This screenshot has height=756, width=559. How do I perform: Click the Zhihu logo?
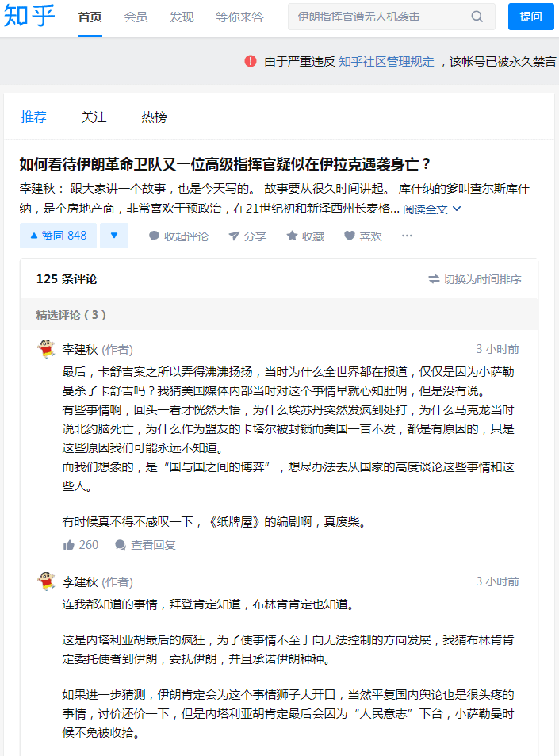click(x=30, y=16)
